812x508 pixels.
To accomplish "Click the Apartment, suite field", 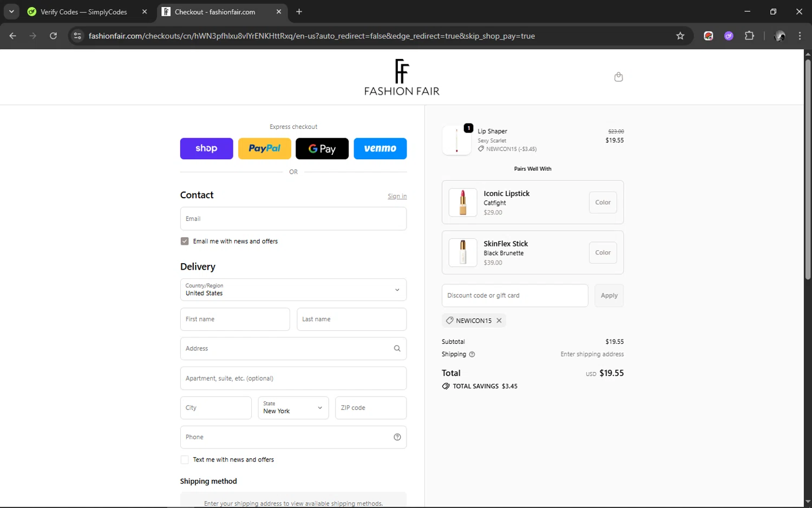I will tap(293, 379).
